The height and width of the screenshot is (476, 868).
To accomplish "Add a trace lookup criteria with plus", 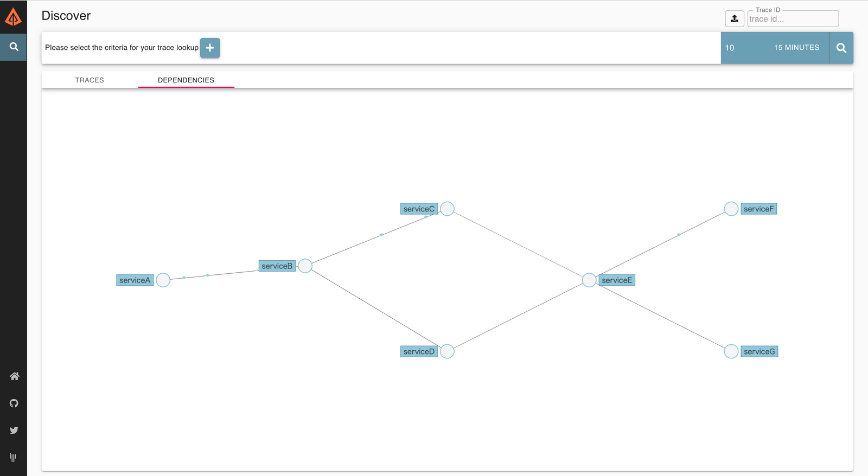I will 210,48.
